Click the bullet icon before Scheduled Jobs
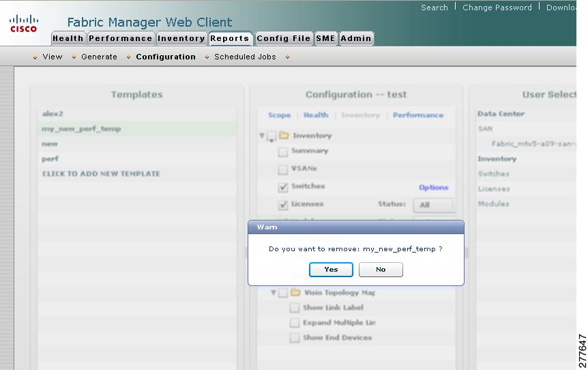Screen dimensions: 588x370 coord(207,57)
